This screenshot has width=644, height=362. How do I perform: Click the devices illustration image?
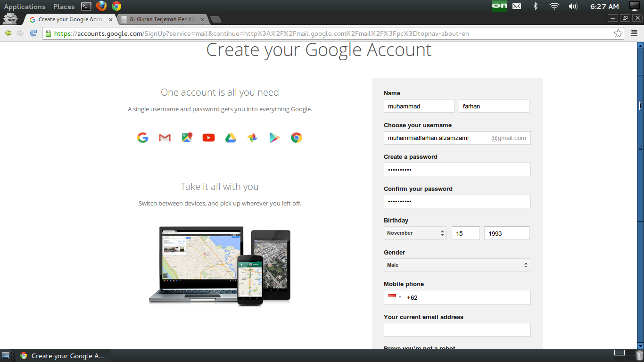pos(220,265)
